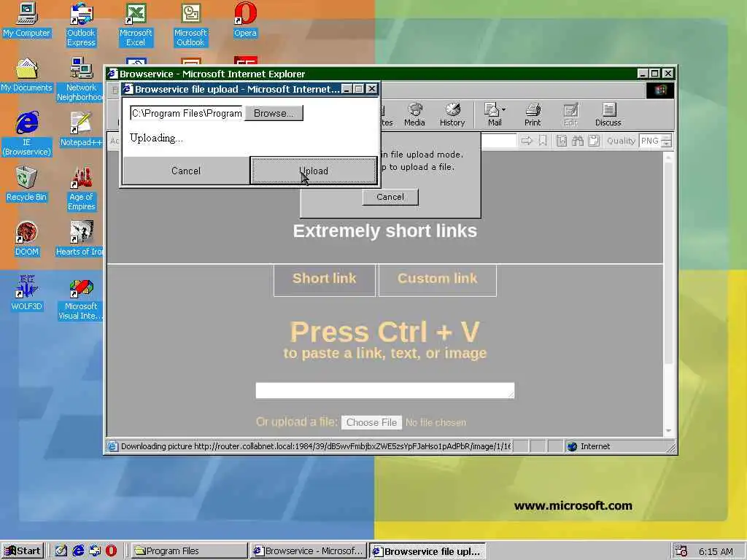This screenshot has width=747, height=560.
Task: Launch DOOM desktop shortcut
Action: (26, 238)
